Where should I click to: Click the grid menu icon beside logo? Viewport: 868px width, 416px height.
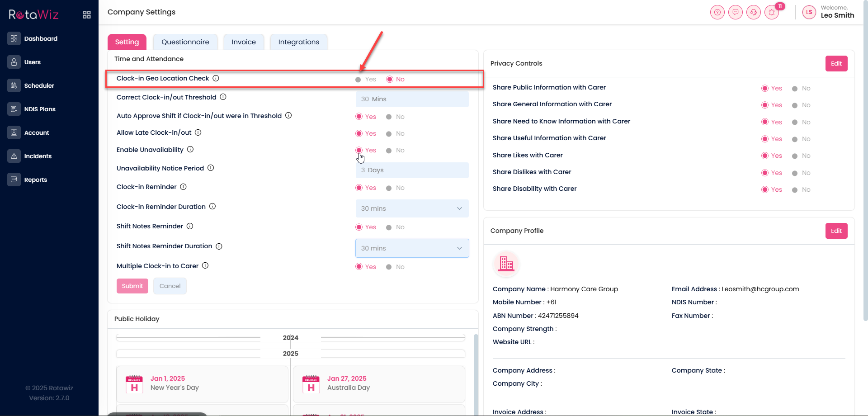coord(87,15)
